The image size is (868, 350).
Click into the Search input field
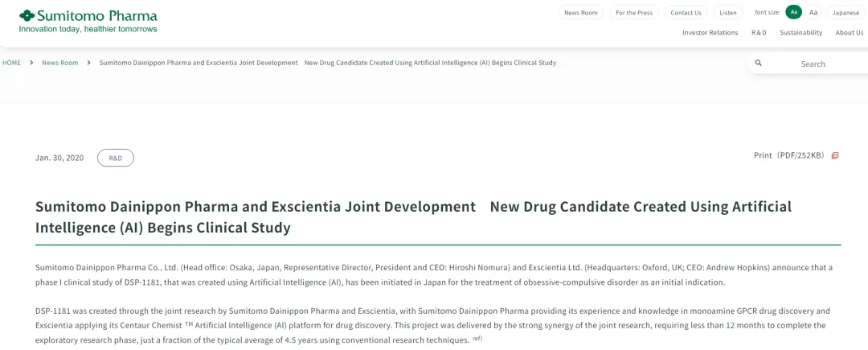813,64
